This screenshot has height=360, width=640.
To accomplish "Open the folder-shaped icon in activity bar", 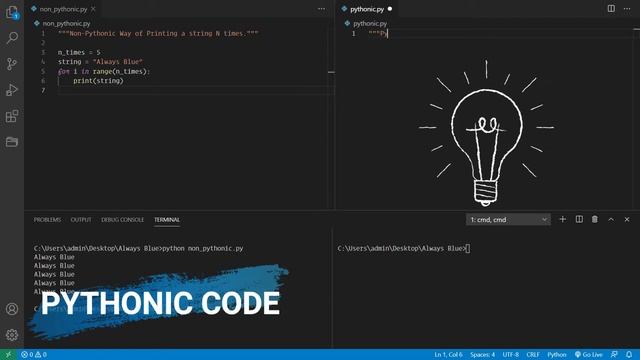I will point(12,142).
